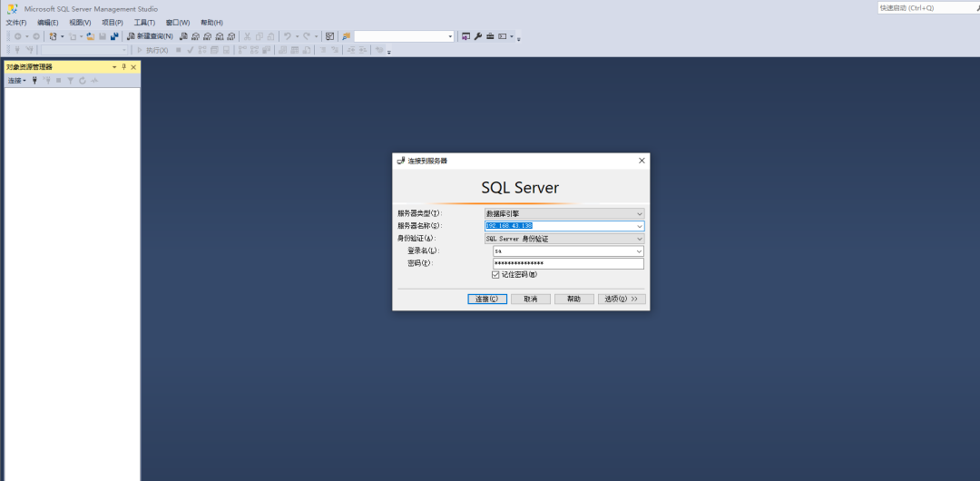980x481 pixels.
Task: Click the New Query toolbar button
Action: 150,36
